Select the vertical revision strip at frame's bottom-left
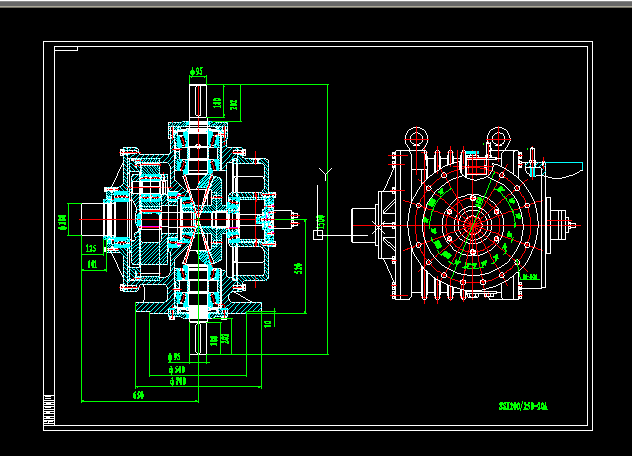This screenshot has height=456, width=632. click(x=49, y=410)
